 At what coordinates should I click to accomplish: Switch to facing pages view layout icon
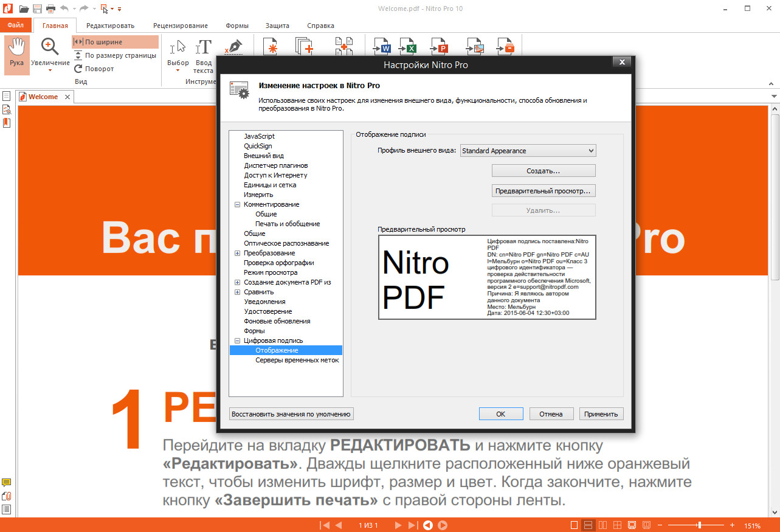point(602,525)
